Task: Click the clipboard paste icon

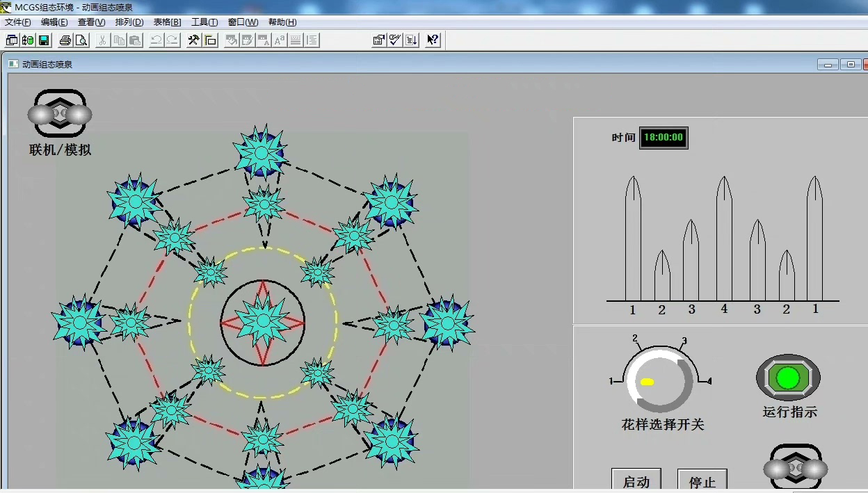Action: pos(135,40)
